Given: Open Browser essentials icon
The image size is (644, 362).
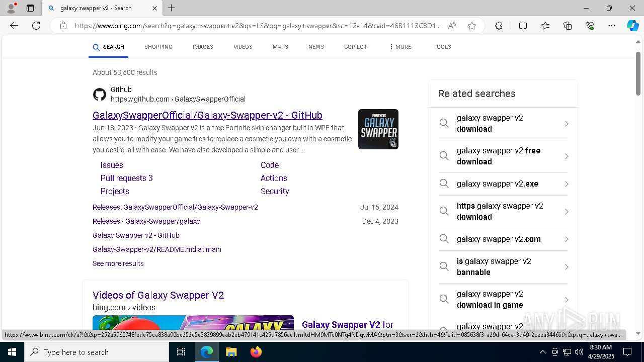Looking at the screenshot, I should point(590,26).
